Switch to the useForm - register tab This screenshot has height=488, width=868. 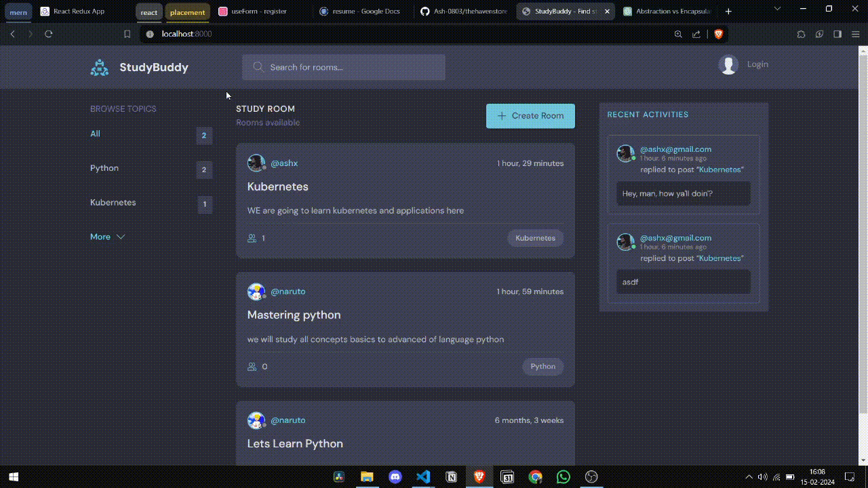coord(254,12)
